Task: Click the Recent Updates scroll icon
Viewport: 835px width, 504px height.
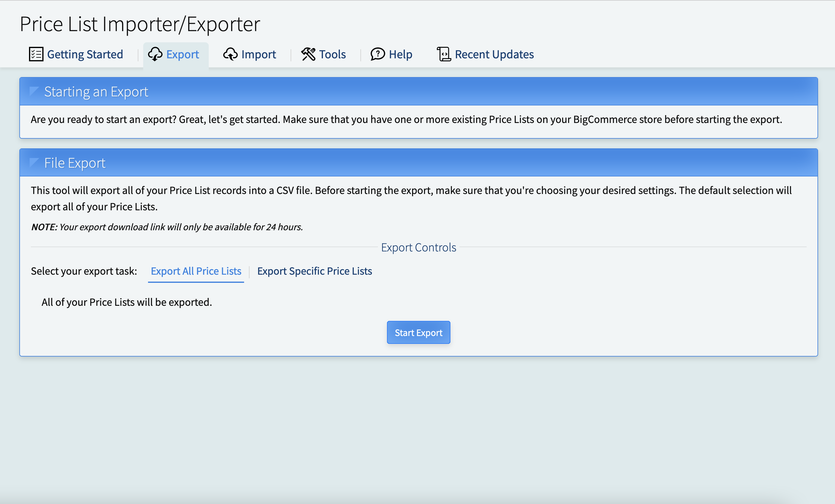Action: (444, 54)
